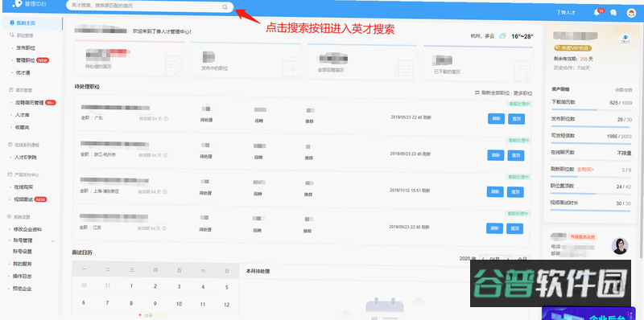
Task: Go to the previous month in the interview calendar
Action: (x=483, y=259)
